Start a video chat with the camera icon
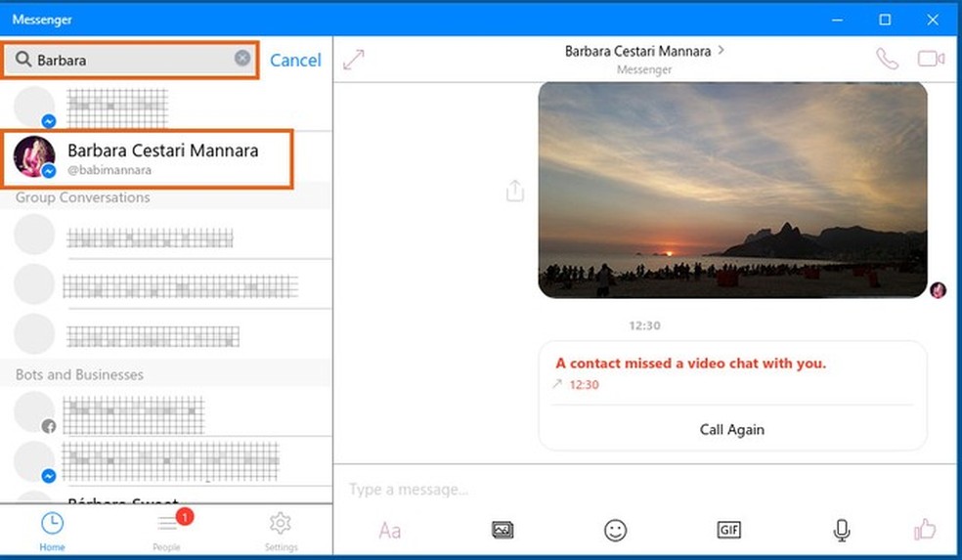The height and width of the screenshot is (560, 962). (930, 59)
